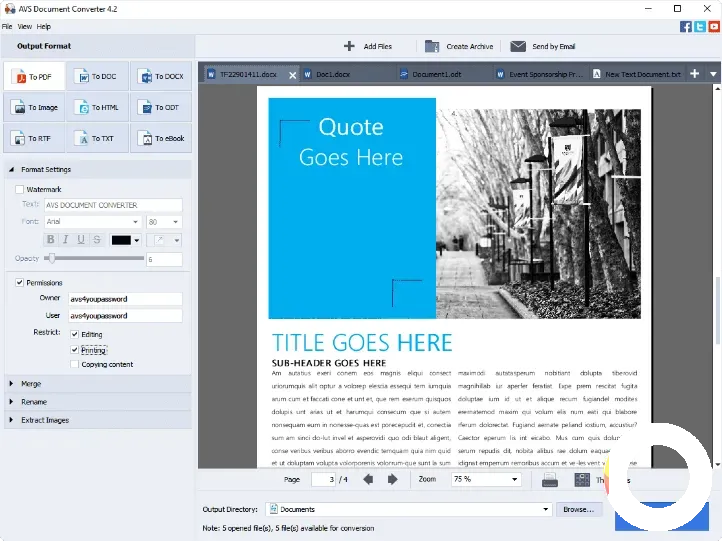Viewport: 722px width, 541px height.
Task: Select the To Image output format
Action: click(34, 107)
